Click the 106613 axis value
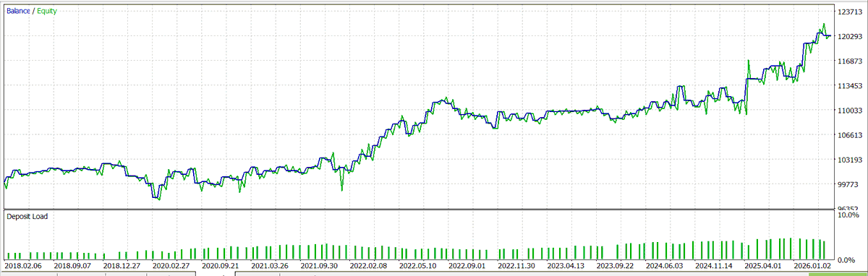The image size is (868, 276). tap(849, 135)
